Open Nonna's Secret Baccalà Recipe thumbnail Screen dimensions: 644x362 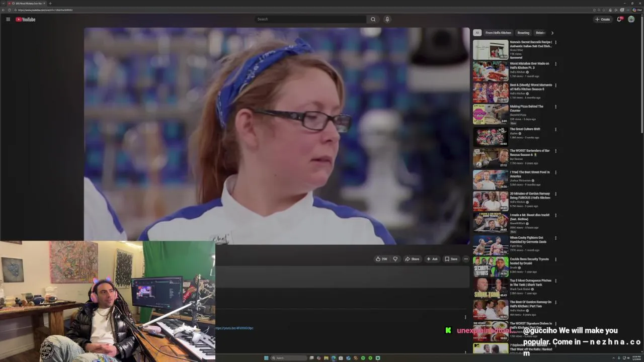point(491,50)
